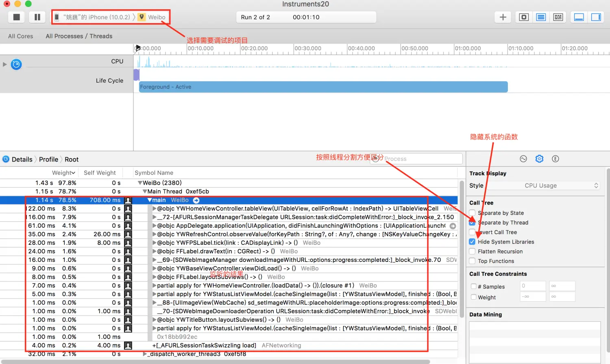This screenshot has height=364, width=610.
Task: Switch to the instruments strategy list icon
Action: click(x=541, y=17)
